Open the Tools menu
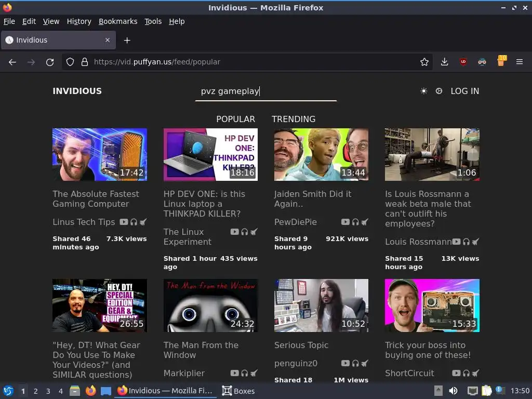532x399 pixels. tap(153, 21)
